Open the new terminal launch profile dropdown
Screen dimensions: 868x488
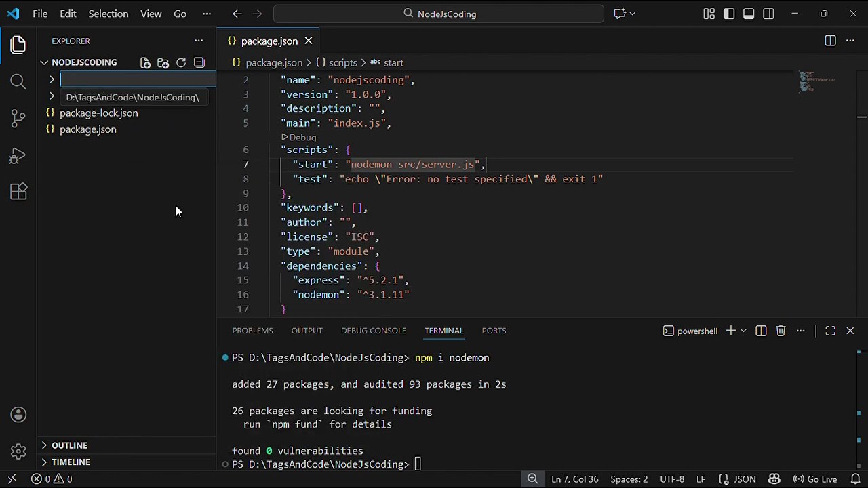point(743,331)
